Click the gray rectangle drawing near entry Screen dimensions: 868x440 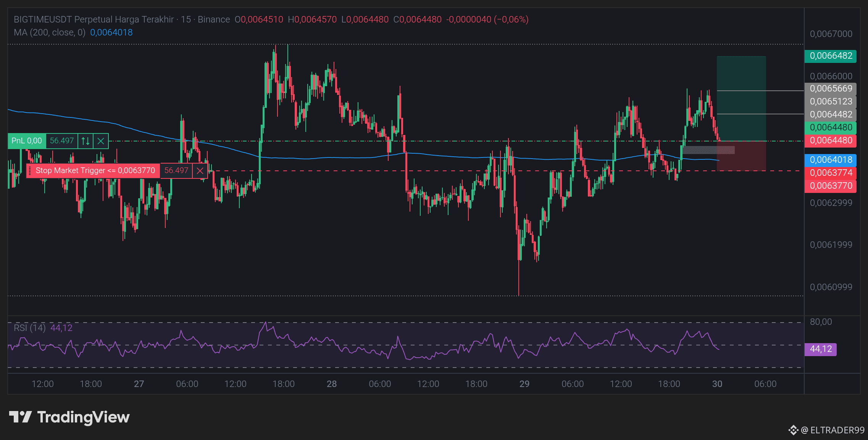(x=708, y=150)
